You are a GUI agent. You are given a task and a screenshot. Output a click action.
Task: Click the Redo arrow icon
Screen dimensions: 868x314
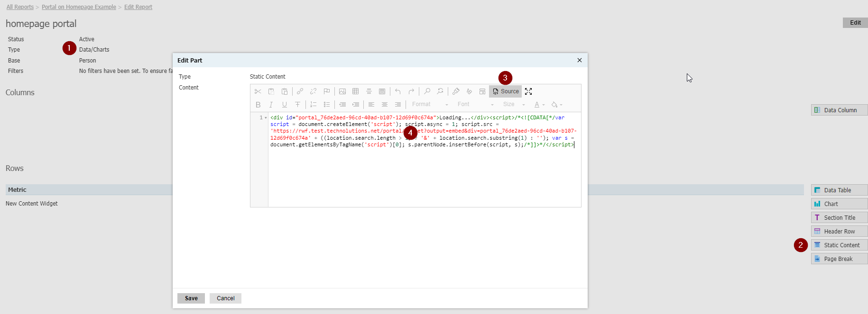tap(411, 91)
